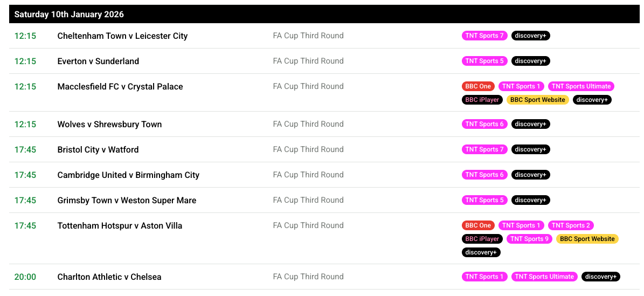Select the TNT Sports 2 channel badge

coord(571,225)
